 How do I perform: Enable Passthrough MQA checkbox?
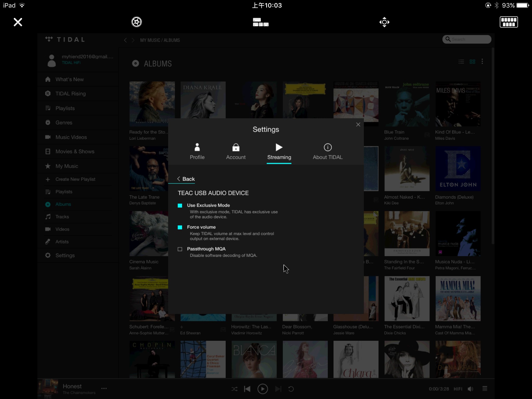[x=180, y=249]
